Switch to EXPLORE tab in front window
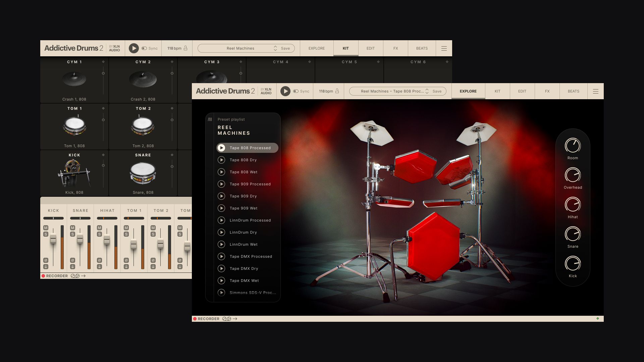 468,91
